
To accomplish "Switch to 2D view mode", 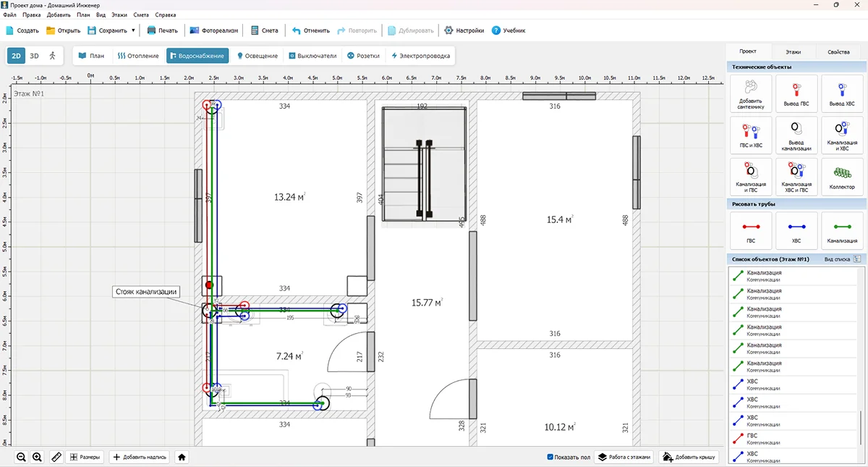I will pos(16,56).
